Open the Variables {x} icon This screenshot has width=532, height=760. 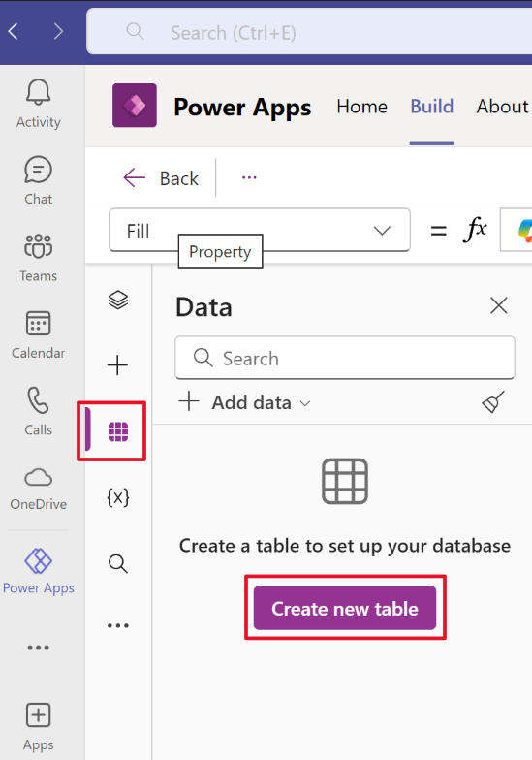118,498
